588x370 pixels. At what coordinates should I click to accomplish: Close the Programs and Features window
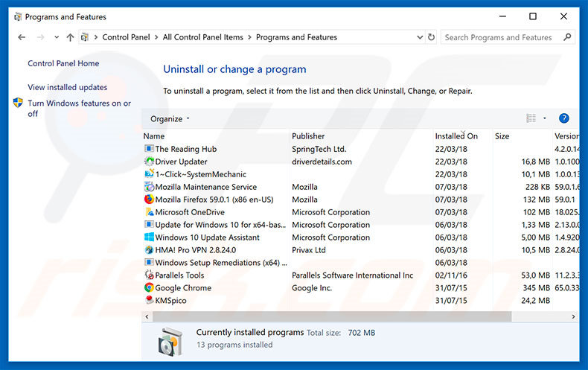(x=563, y=16)
